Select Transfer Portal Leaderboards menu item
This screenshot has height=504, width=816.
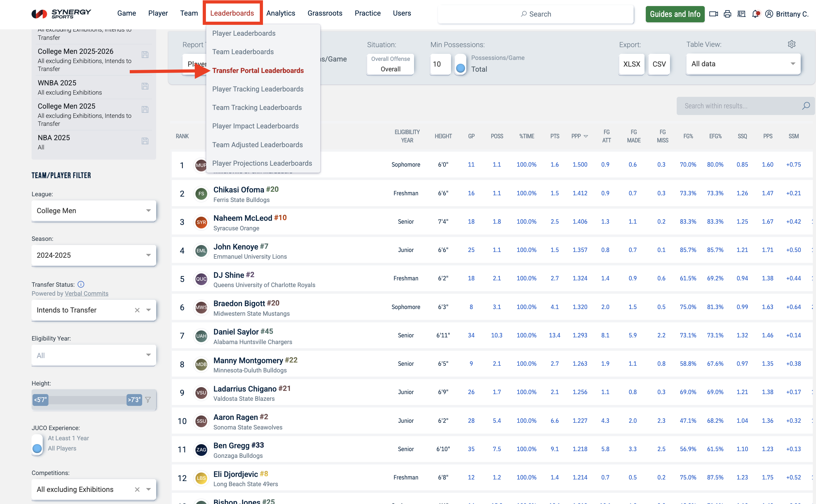258,71
